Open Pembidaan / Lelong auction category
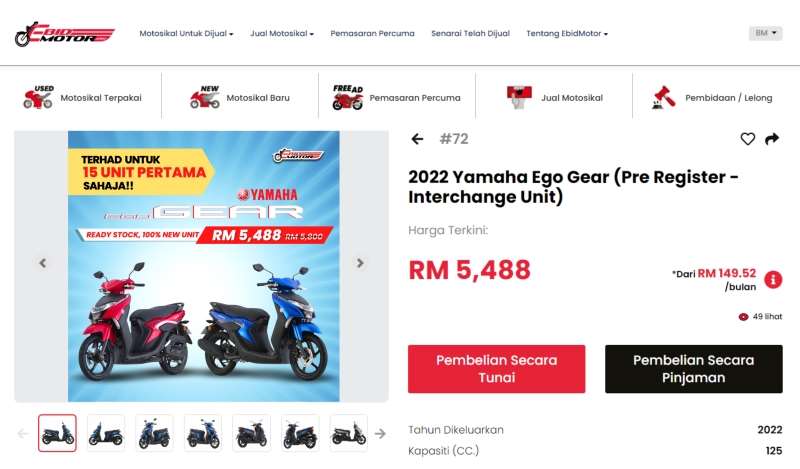The height and width of the screenshot is (469, 800). pyautogui.click(x=712, y=97)
